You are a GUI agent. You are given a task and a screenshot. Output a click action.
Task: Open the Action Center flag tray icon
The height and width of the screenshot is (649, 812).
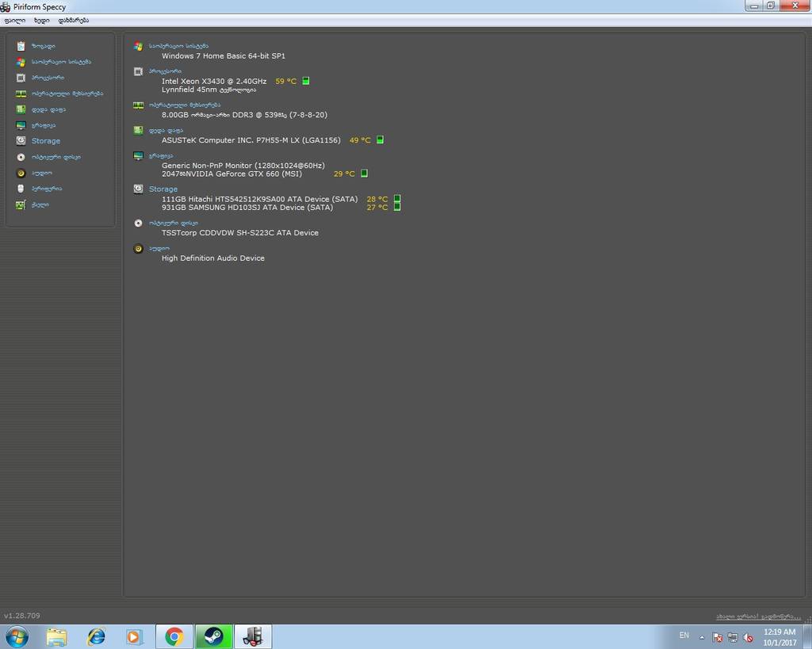pos(717,637)
